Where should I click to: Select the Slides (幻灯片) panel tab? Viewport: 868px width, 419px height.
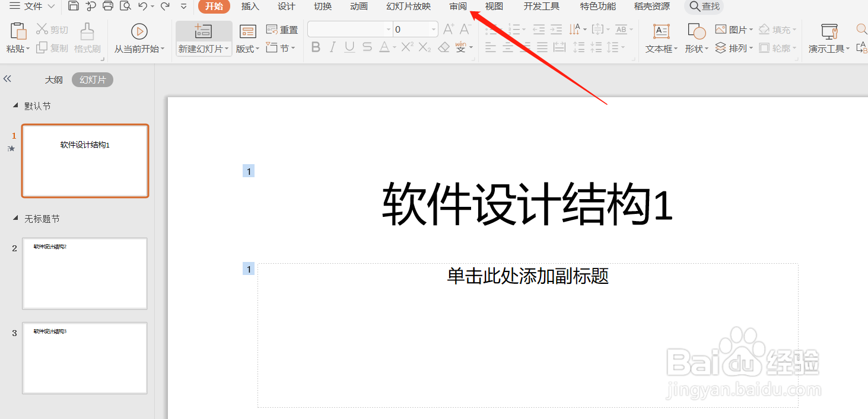click(93, 79)
